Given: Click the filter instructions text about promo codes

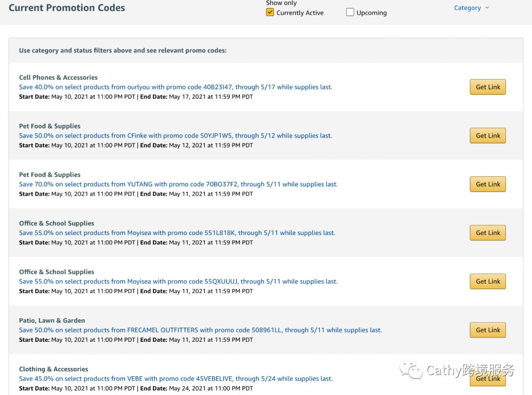Looking at the screenshot, I should coord(123,50).
